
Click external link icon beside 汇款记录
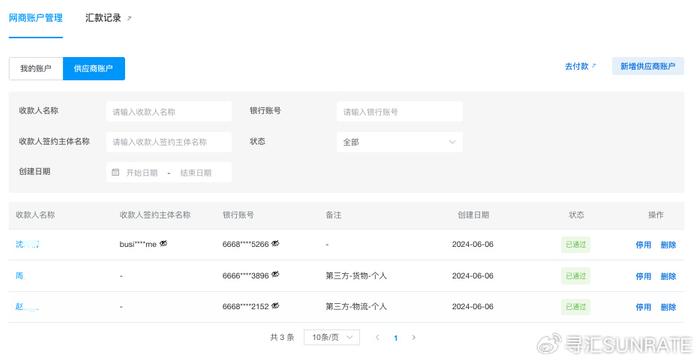coord(129,18)
